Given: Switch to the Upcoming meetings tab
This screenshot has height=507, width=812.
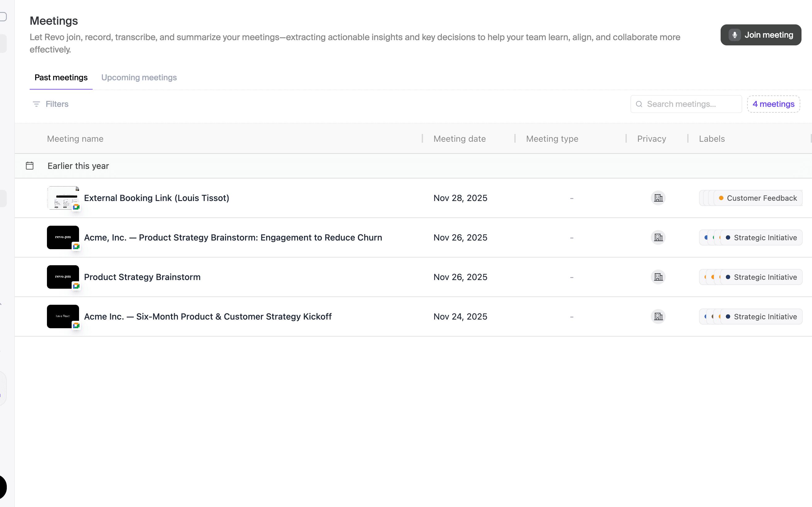Looking at the screenshot, I should [139, 78].
